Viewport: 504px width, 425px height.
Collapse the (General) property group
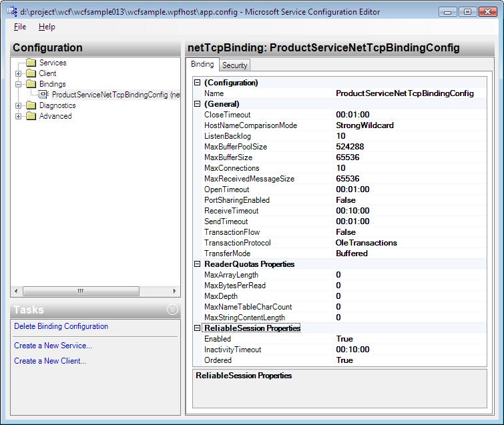pos(198,104)
